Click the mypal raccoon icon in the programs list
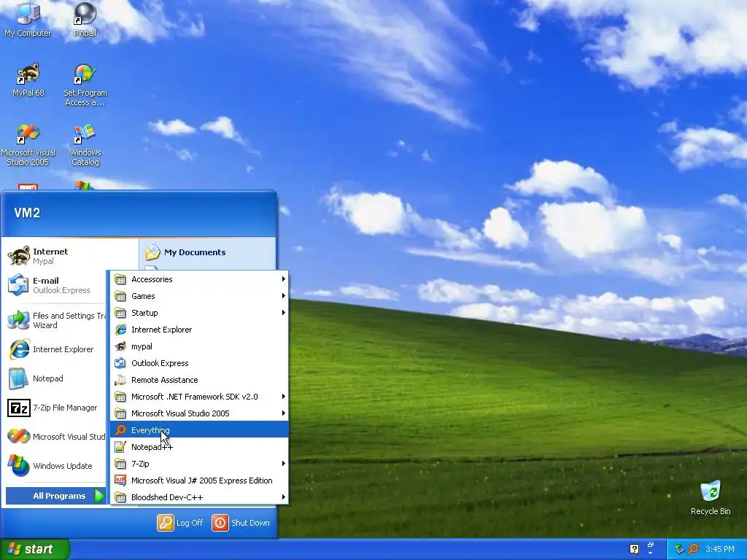The image size is (747, 560). pyautogui.click(x=120, y=346)
